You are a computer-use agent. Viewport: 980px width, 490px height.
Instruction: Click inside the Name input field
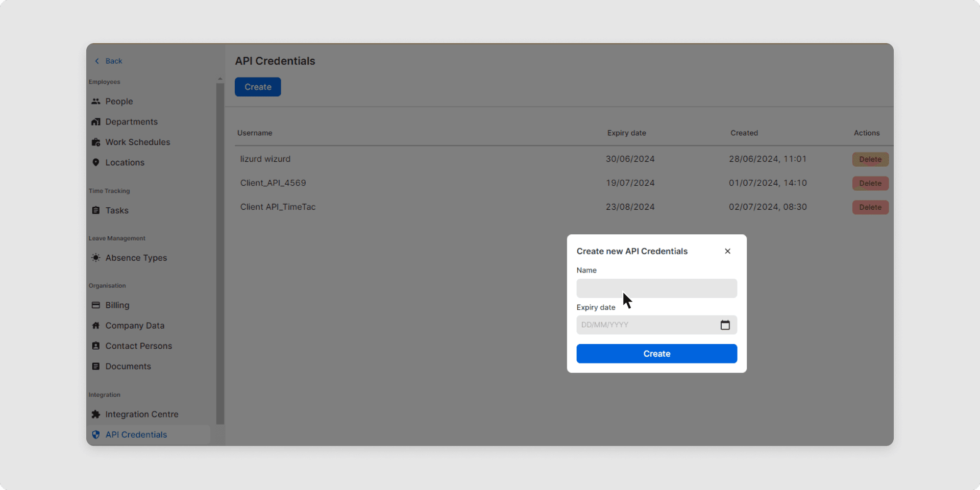(x=656, y=288)
